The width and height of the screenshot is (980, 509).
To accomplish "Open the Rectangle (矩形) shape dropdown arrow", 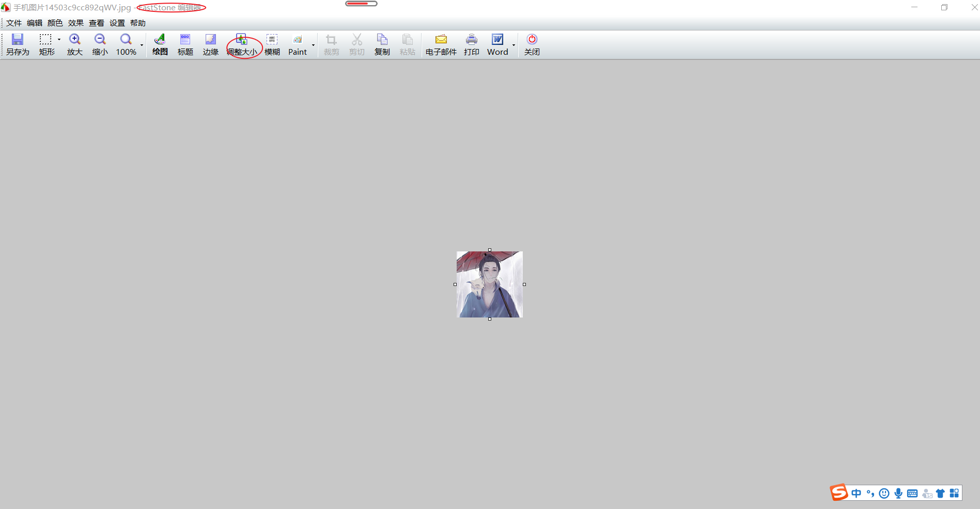I will click(x=59, y=40).
